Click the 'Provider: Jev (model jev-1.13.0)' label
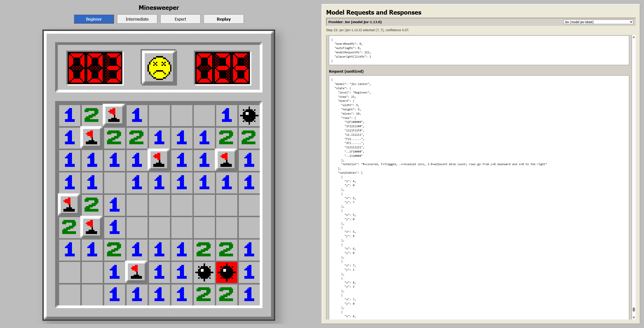Image resolution: width=644 pixels, height=328 pixels. pyautogui.click(x=355, y=22)
